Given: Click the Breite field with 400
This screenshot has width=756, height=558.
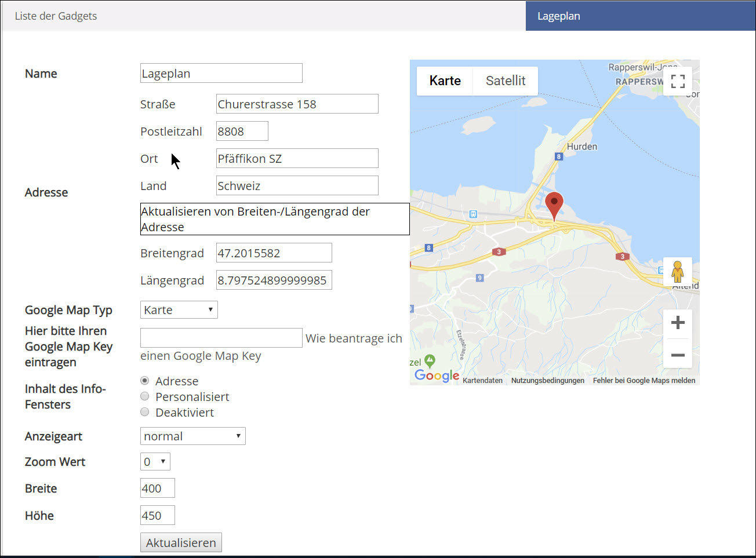Looking at the screenshot, I should tap(158, 488).
